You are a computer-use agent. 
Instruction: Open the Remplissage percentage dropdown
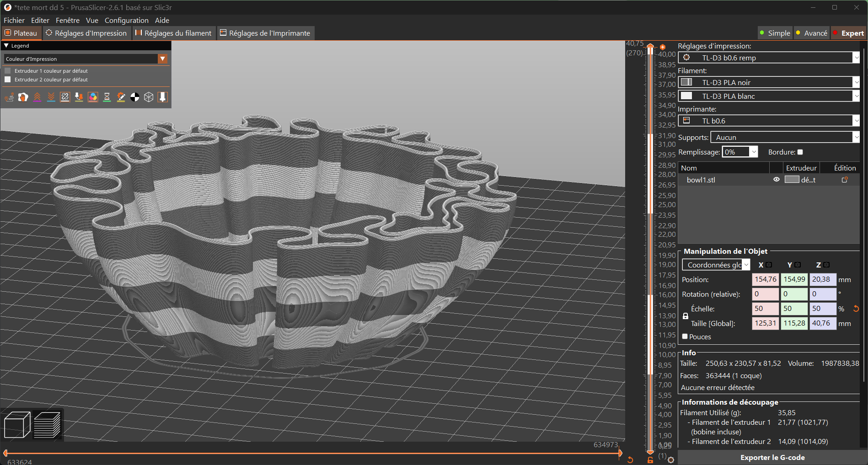pyautogui.click(x=753, y=152)
